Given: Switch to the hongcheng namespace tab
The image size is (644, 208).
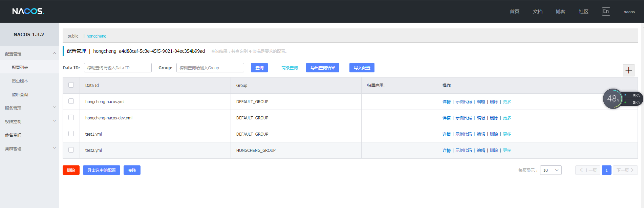Looking at the screenshot, I should (x=96, y=36).
